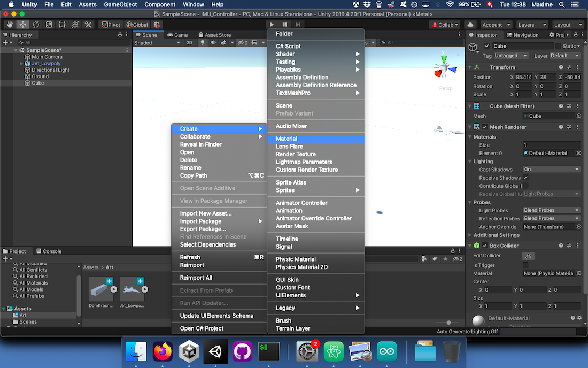Image resolution: width=588 pixels, height=368 pixels.
Task: Open Unity Hub from the dock
Action: [x=189, y=351]
